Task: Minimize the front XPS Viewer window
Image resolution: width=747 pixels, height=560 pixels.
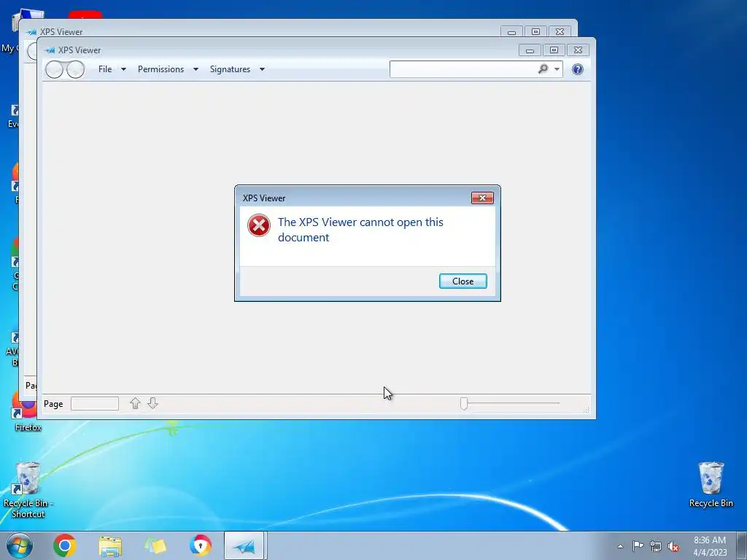Action: point(530,50)
